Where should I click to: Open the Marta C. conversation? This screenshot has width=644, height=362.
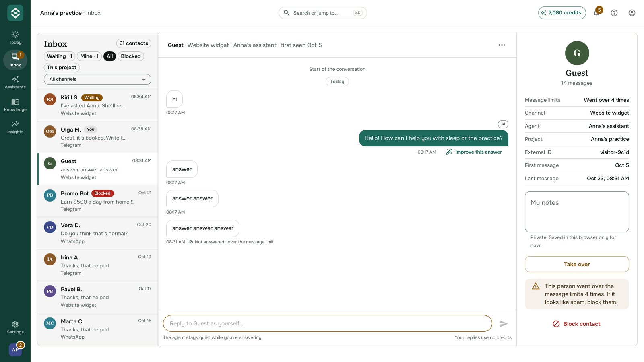pyautogui.click(x=97, y=329)
